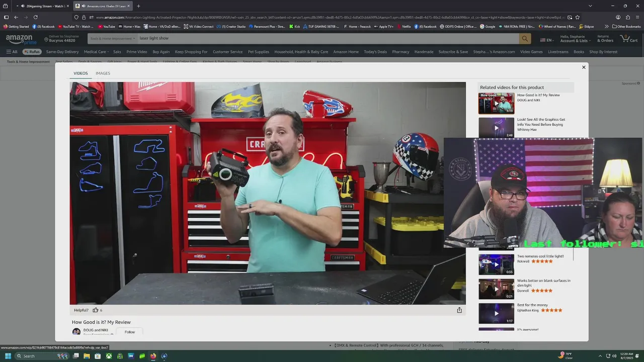Update the Deliver to Stephanie location
644x362 pixels.
coord(61,39)
